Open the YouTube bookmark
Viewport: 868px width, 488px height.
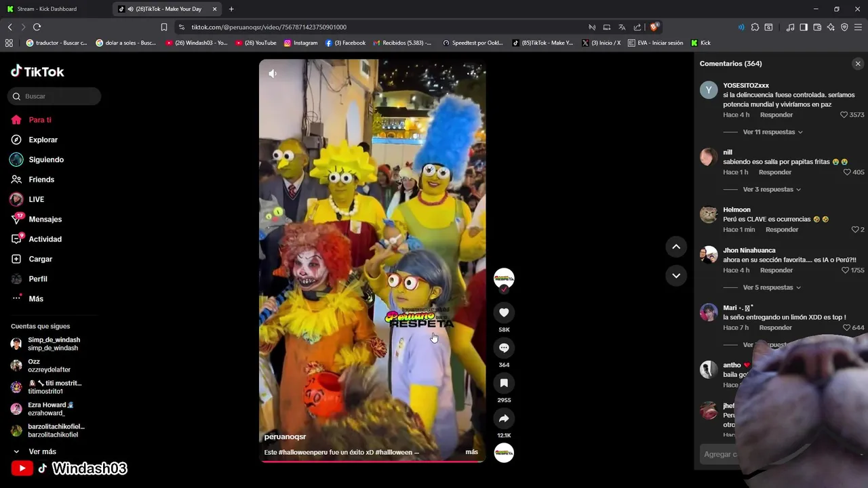(x=256, y=43)
